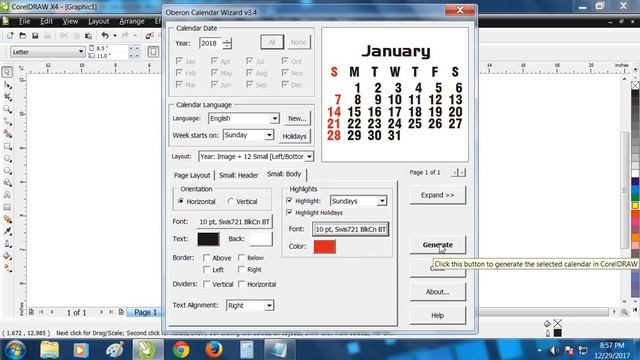Screen dimensions: 640x360
Task: Select the Smart Fill tool
Action: click(x=7, y=134)
